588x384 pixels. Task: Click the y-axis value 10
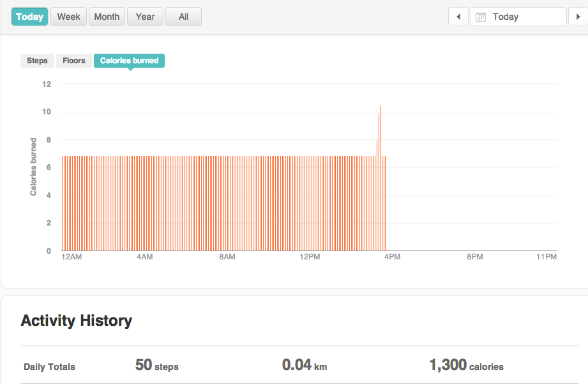coord(47,112)
